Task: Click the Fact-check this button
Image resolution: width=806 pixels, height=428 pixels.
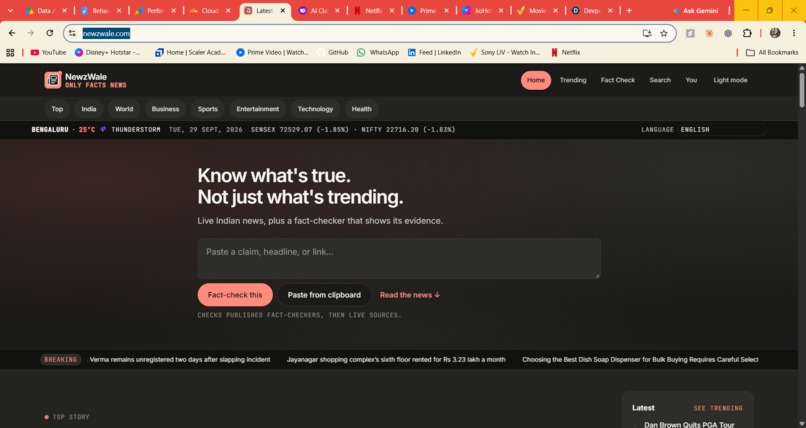Action: tap(235, 295)
